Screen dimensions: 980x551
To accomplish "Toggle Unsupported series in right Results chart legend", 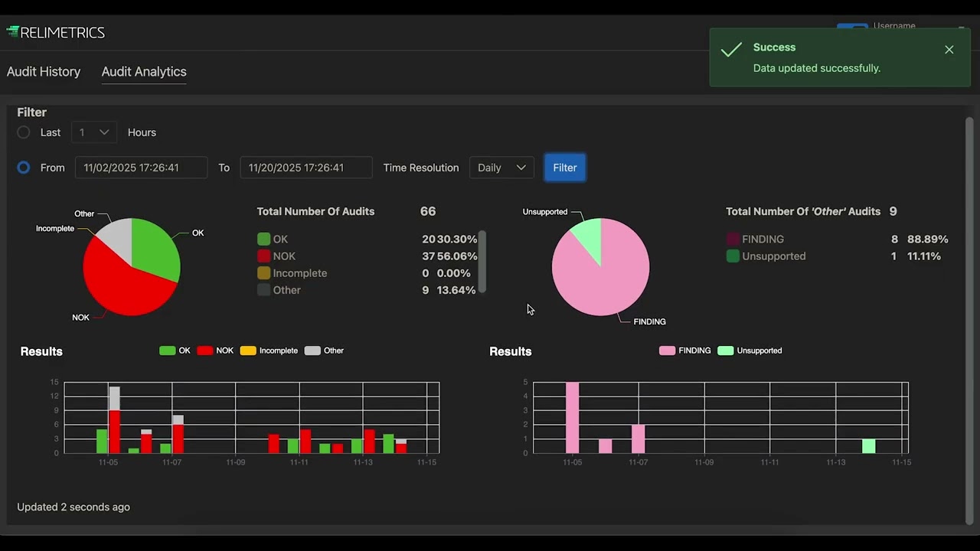I will click(x=750, y=350).
